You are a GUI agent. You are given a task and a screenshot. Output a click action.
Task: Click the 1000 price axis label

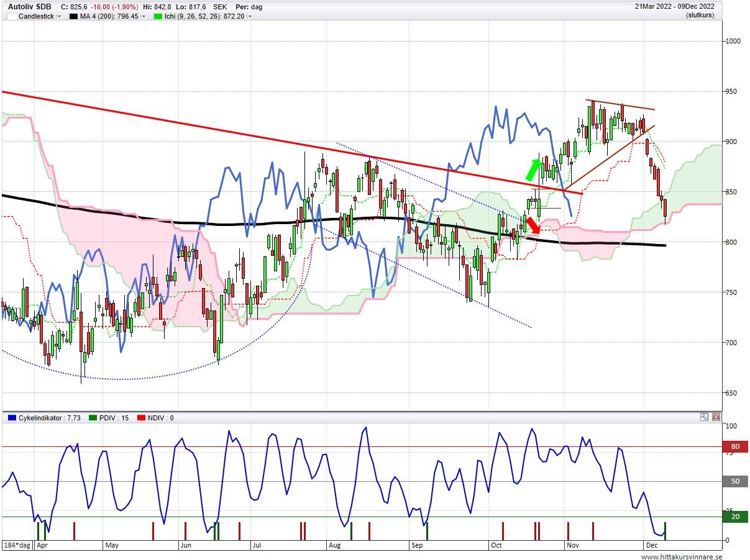(x=734, y=41)
